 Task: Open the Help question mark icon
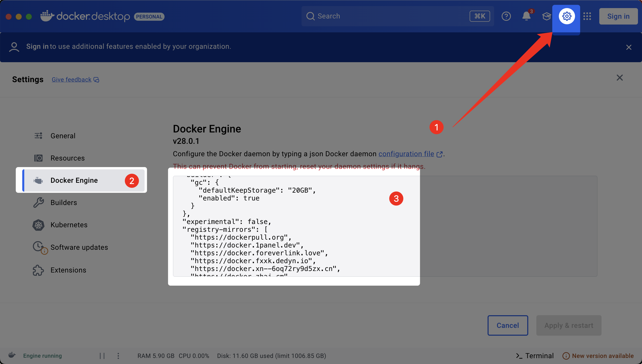(x=506, y=16)
